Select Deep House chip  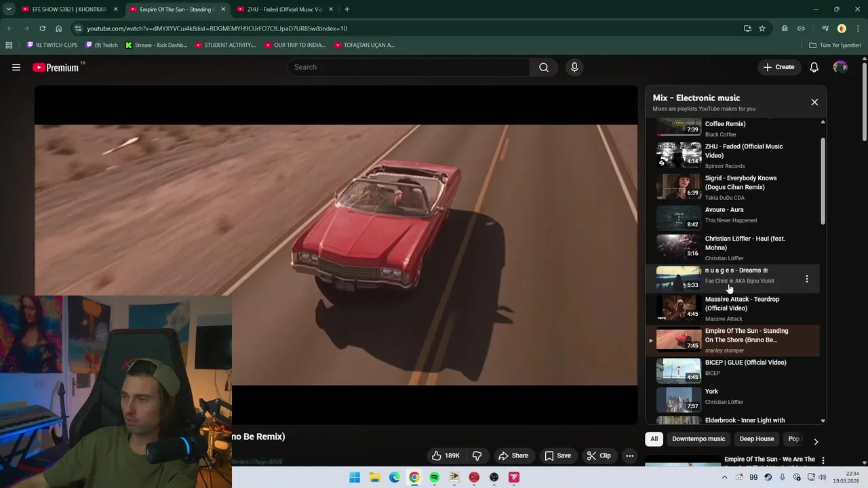point(756,439)
